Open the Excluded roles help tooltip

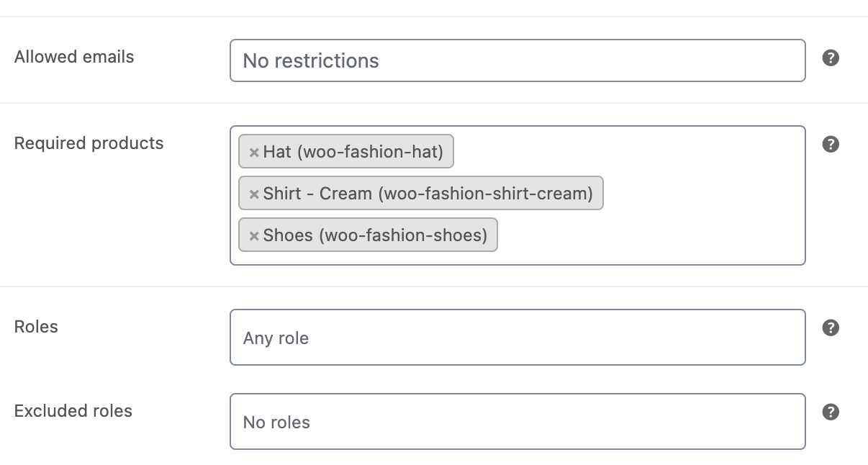(x=831, y=411)
